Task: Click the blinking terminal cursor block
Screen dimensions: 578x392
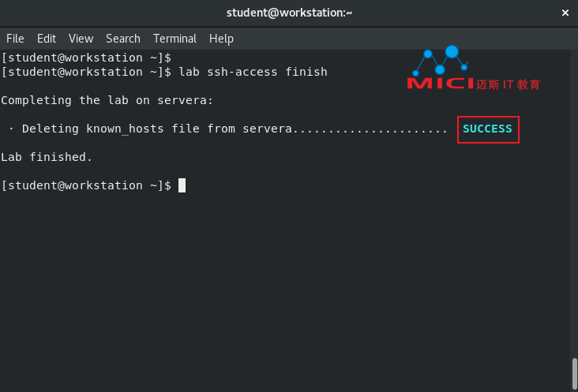Action: [x=182, y=185]
